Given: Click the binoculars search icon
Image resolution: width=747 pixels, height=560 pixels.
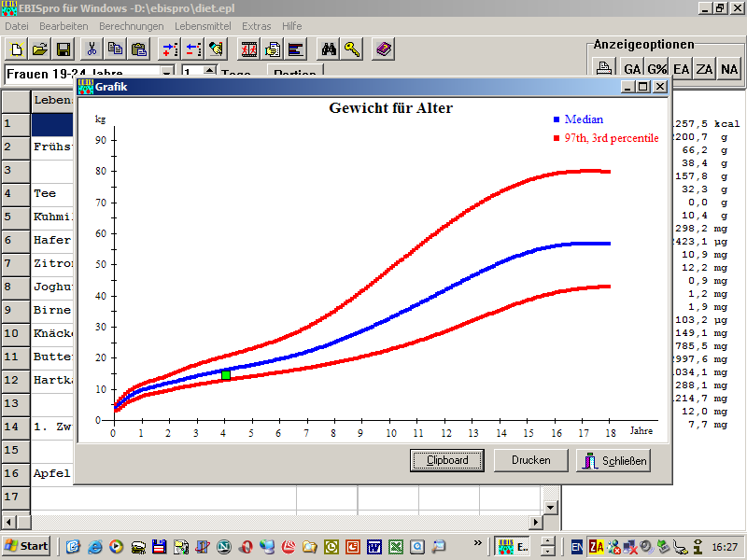Looking at the screenshot, I should [x=329, y=49].
